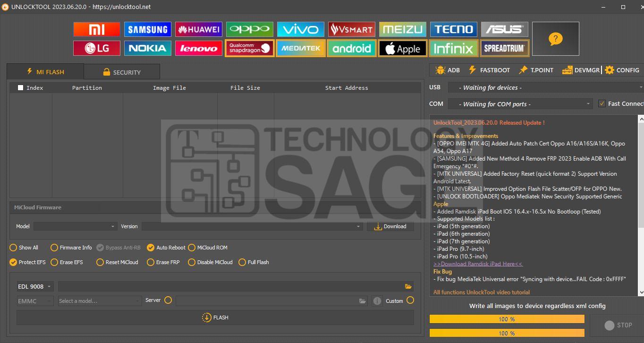
Task: Select the Qualcomm Snapdragon logo
Action: click(x=250, y=48)
